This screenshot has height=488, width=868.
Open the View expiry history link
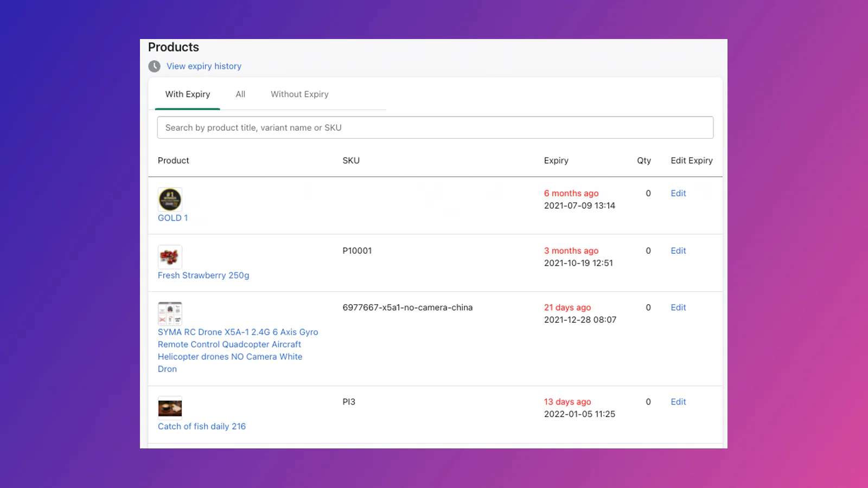click(203, 66)
